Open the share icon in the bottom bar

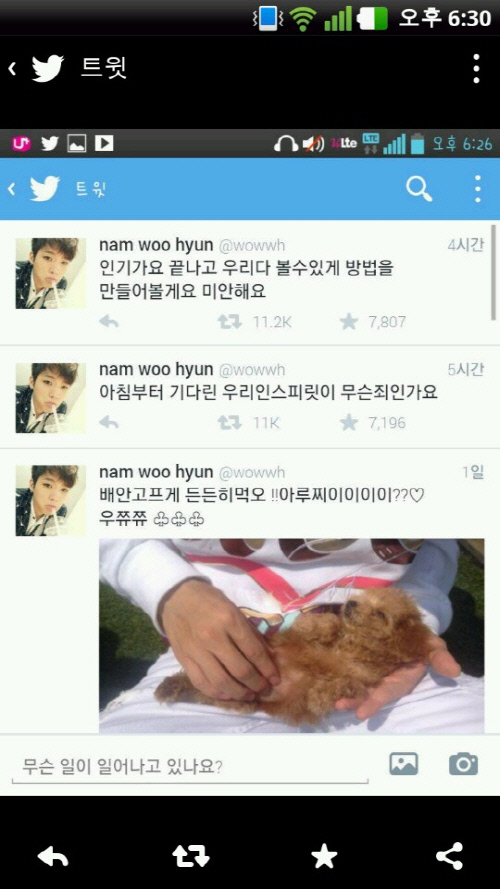coord(450,856)
